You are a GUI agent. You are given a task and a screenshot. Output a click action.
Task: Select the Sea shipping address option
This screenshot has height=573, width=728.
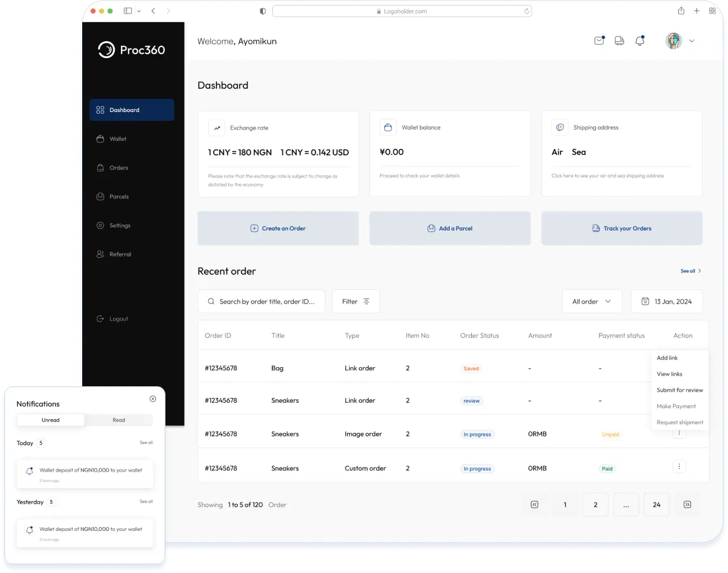coord(579,152)
